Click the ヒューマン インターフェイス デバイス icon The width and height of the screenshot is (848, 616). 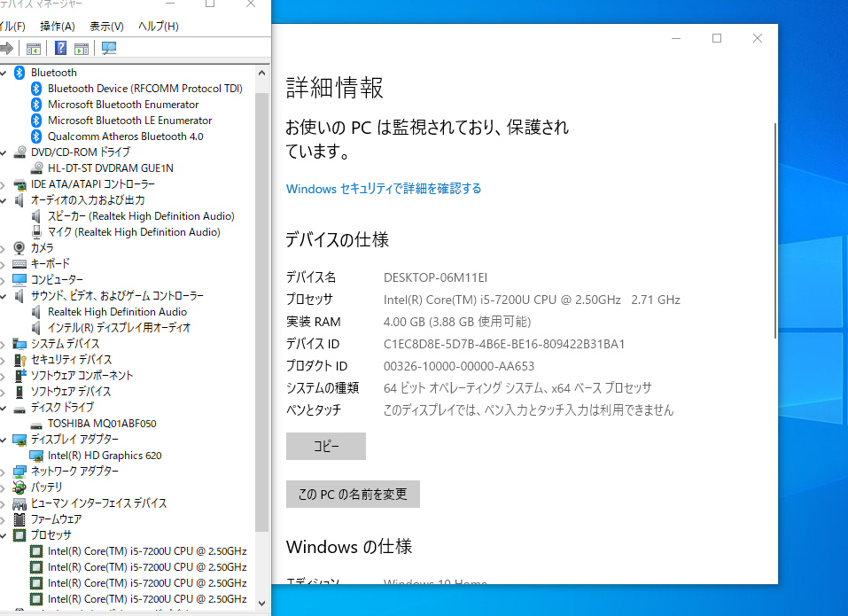click(x=19, y=503)
